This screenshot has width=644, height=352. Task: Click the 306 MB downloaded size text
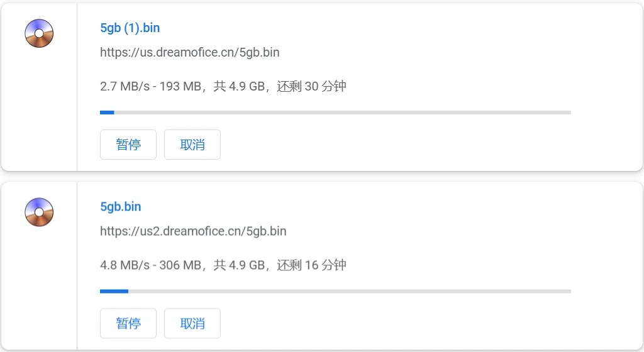(x=179, y=265)
